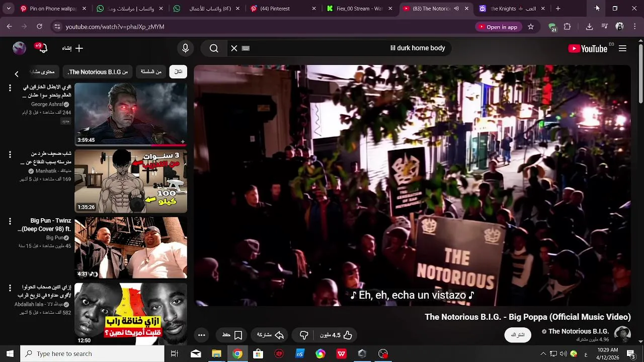Open the Chrome downloads icon
This screenshot has width=644, height=362.
(x=589, y=27)
